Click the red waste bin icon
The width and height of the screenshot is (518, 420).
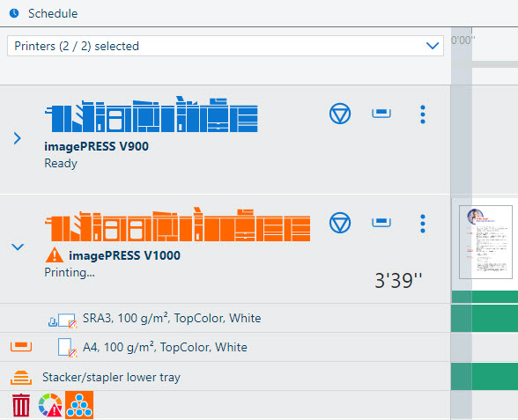21,405
